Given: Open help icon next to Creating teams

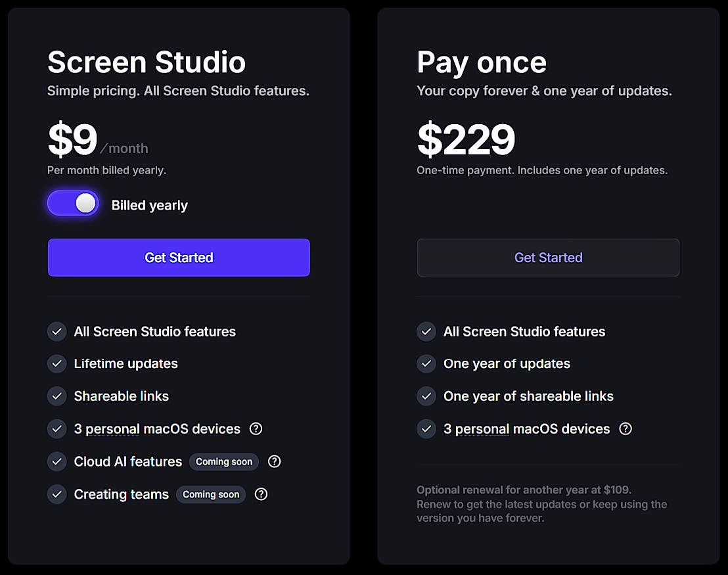Looking at the screenshot, I should tap(262, 494).
